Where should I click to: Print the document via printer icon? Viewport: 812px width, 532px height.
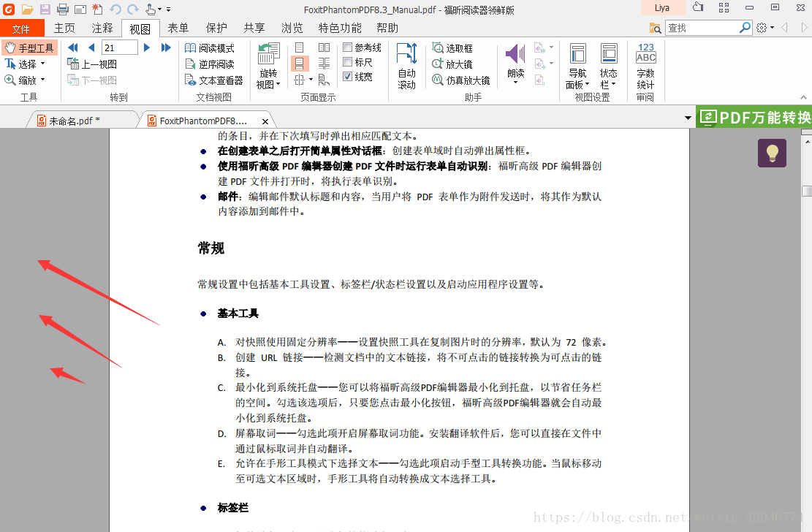coord(63,9)
